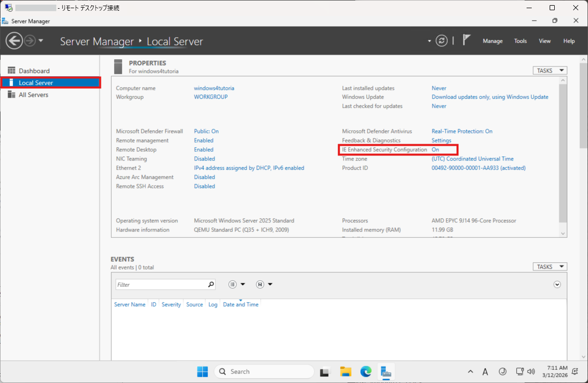Image resolution: width=588 pixels, height=383 pixels.
Task: Open the Tools menu
Action: click(520, 41)
